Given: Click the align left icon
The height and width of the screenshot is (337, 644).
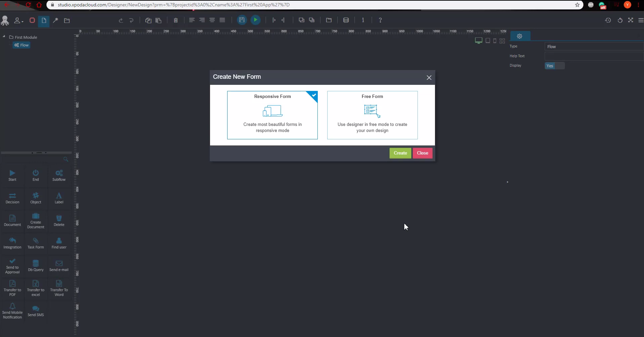Looking at the screenshot, I should click(x=192, y=20).
